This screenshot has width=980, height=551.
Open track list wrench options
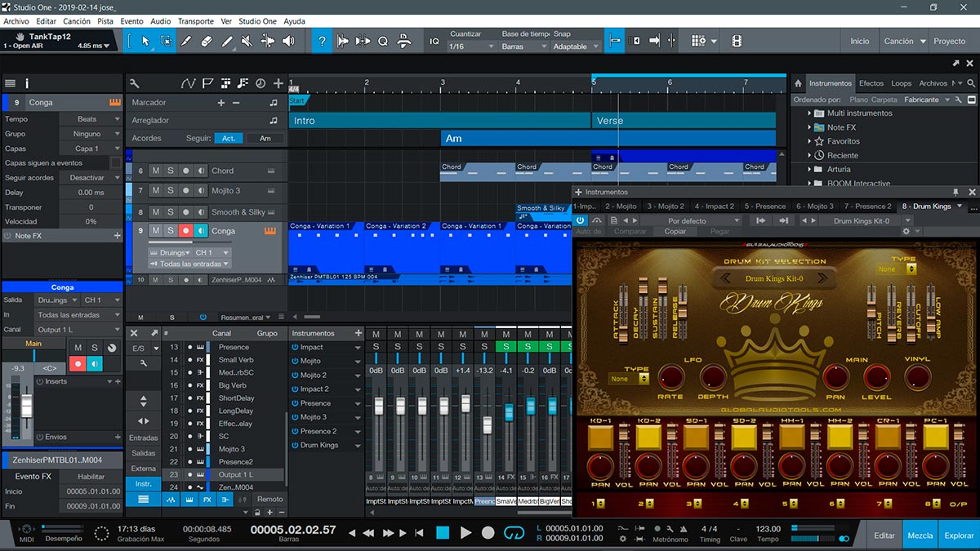tap(134, 83)
